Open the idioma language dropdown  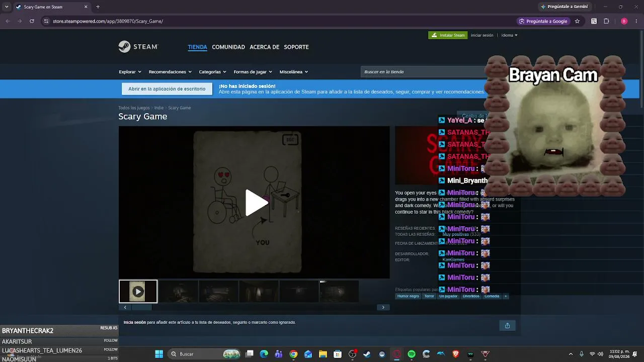pyautogui.click(x=510, y=35)
